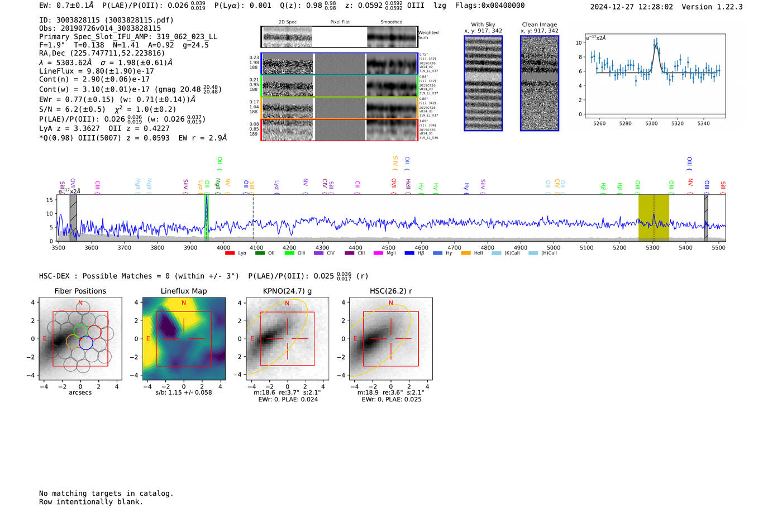Screen dimensions: 782x532
Task: Click the *Q(0.98) OIII(5007) line
Action: (133, 138)
